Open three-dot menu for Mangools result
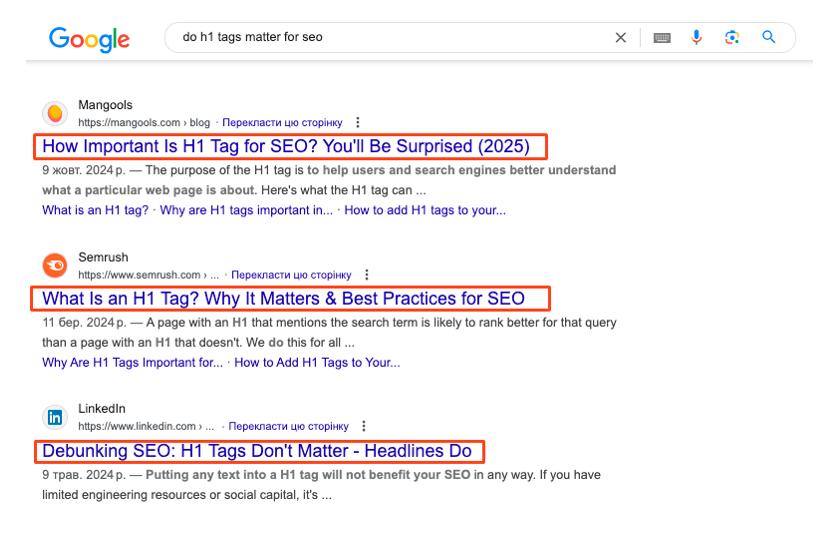This screenshot has width=836, height=543. (x=358, y=122)
